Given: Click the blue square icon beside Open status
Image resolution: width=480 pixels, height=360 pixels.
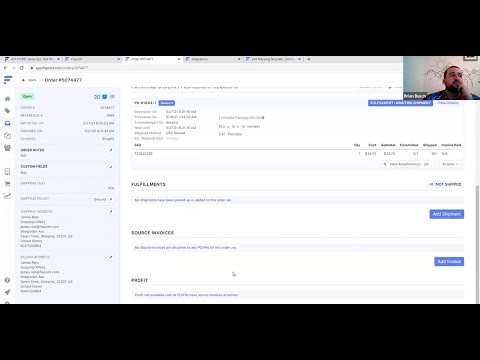Looking at the screenshot, I should (x=105, y=97).
